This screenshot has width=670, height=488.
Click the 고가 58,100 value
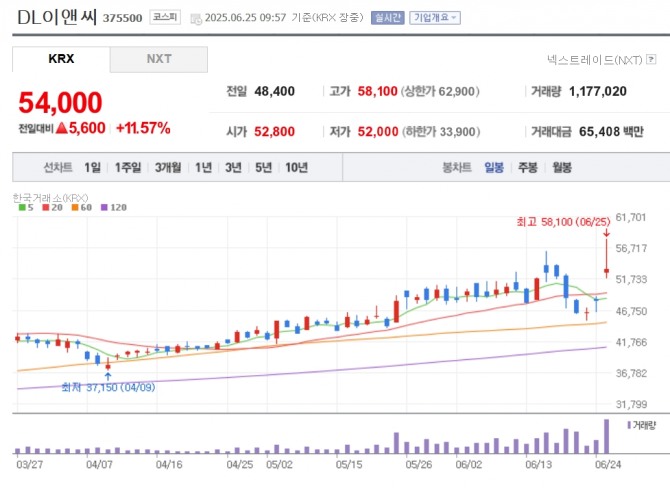click(x=377, y=91)
